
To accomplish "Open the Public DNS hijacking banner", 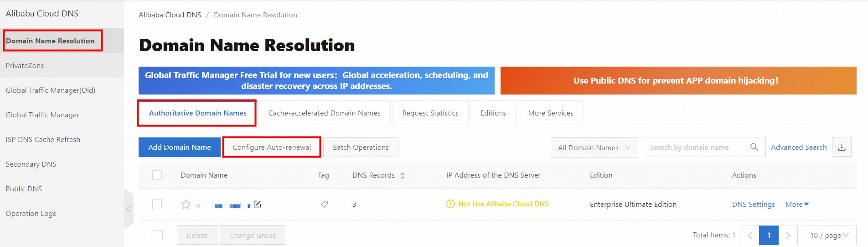I will pos(678,80).
